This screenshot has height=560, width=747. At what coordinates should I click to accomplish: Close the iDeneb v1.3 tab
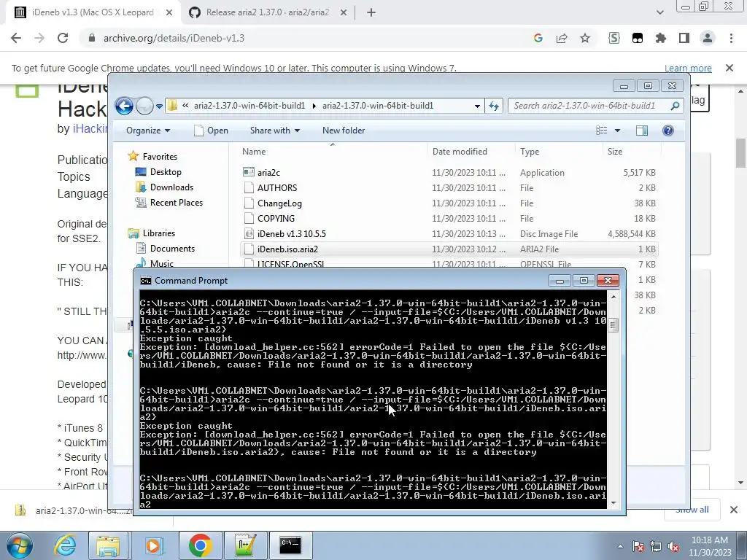[169, 12]
